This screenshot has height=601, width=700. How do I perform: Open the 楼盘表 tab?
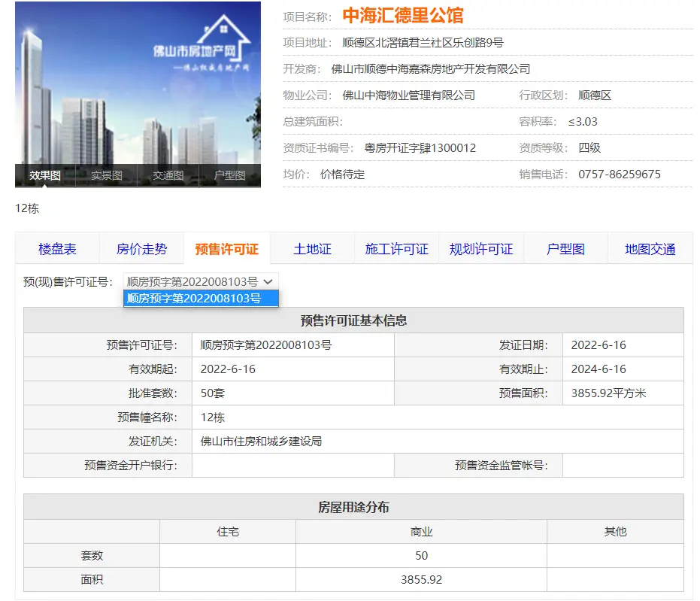click(x=58, y=249)
